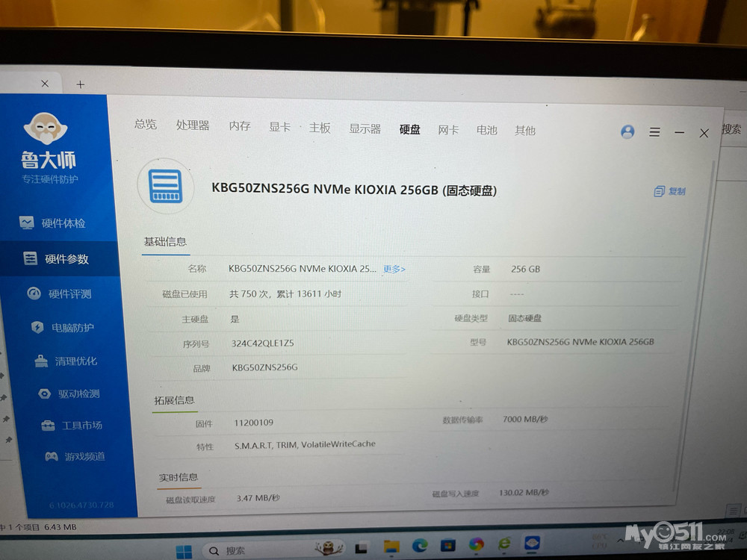Viewport: 747px width, 560px height.
Task: Open the Windows Start menu
Action: (x=184, y=552)
